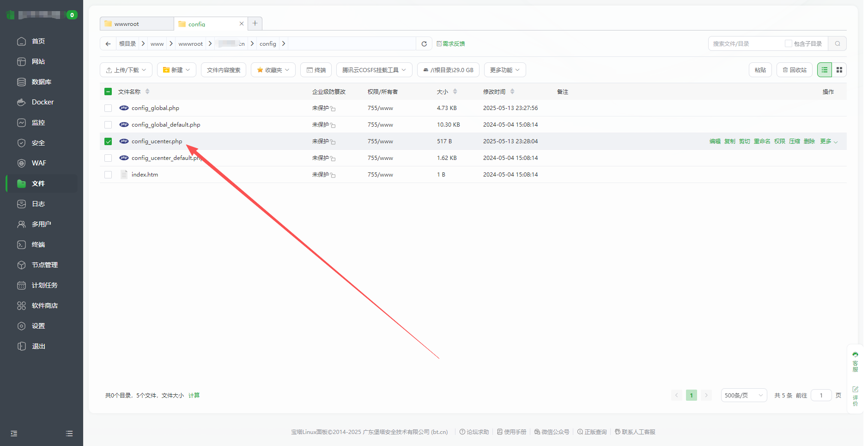Open 数据库 in the sidebar menu

click(41, 82)
